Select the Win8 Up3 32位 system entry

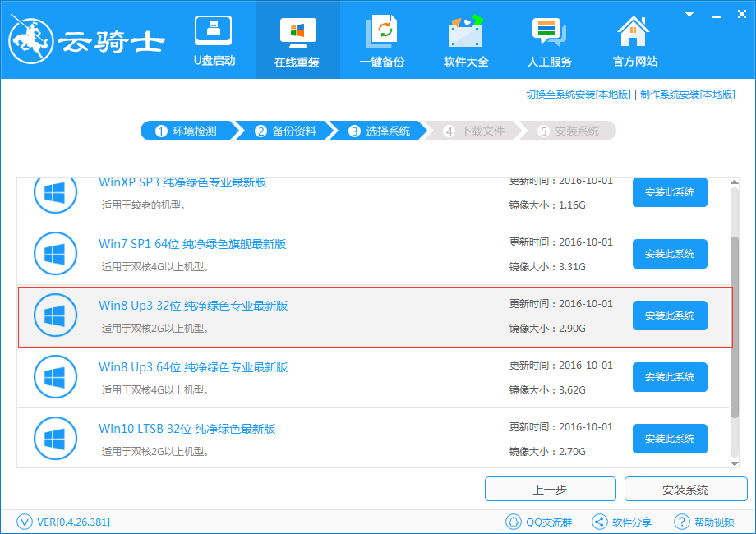pos(192,305)
